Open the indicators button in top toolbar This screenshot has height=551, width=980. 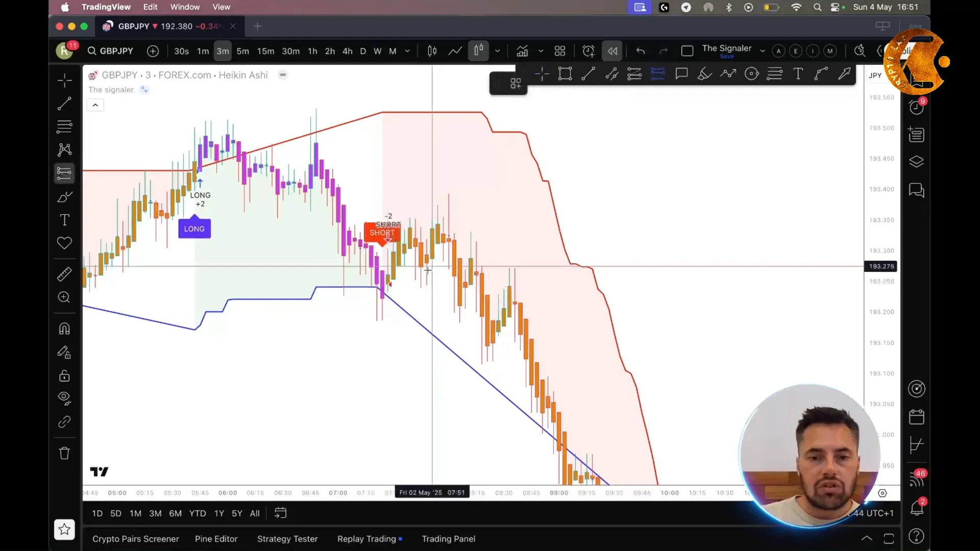[522, 51]
